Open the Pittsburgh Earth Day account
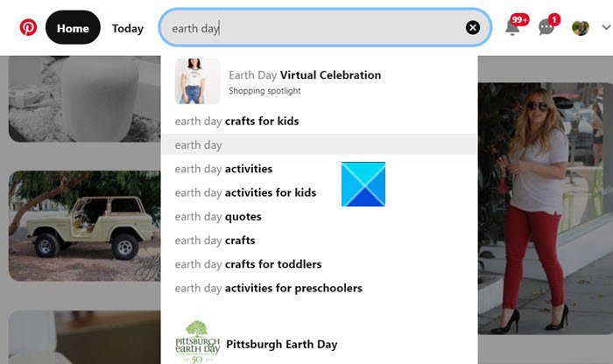Screen dimensions: 613x364 click(x=281, y=344)
